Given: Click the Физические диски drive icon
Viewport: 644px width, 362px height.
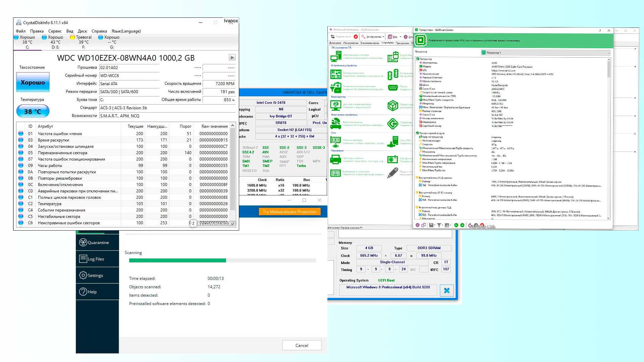Looking at the screenshot, I should pyautogui.click(x=336, y=124).
